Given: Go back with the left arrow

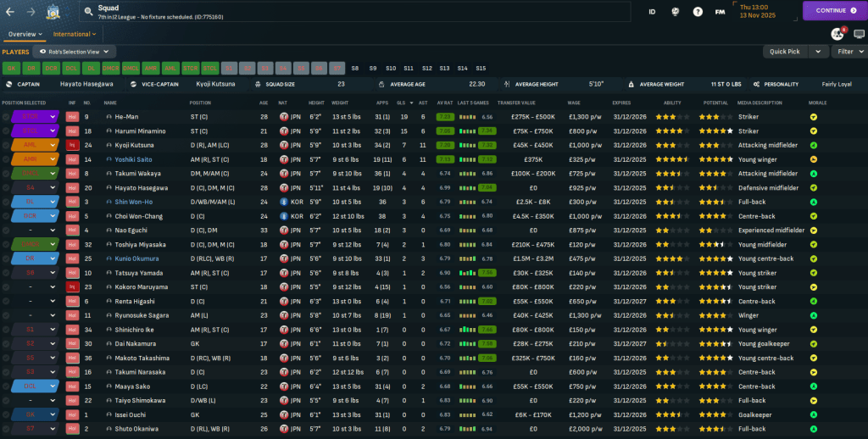Looking at the screenshot, I should 10,11.
